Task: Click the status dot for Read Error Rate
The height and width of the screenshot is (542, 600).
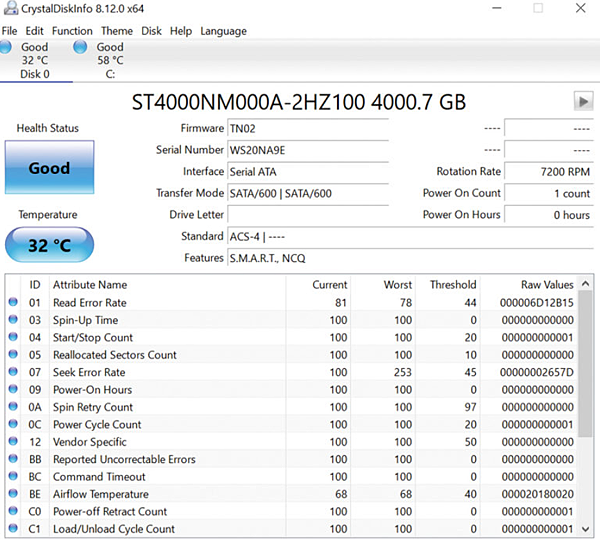Action: pos(13,302)
